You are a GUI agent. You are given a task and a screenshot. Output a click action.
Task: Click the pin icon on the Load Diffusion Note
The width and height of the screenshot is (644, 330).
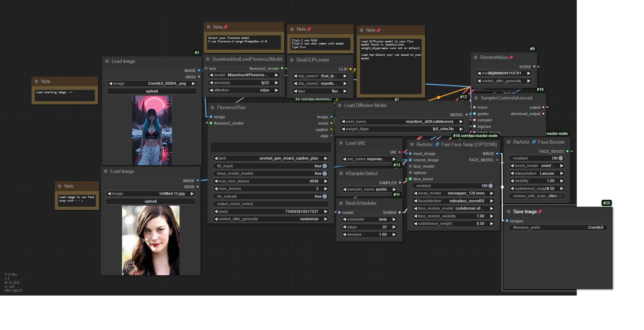(x=378, y=30)
